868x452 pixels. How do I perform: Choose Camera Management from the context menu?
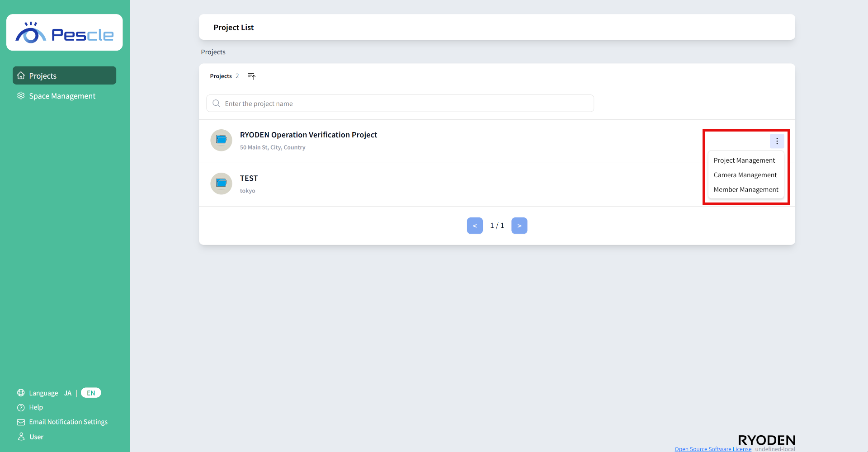(x=745, y=175)
